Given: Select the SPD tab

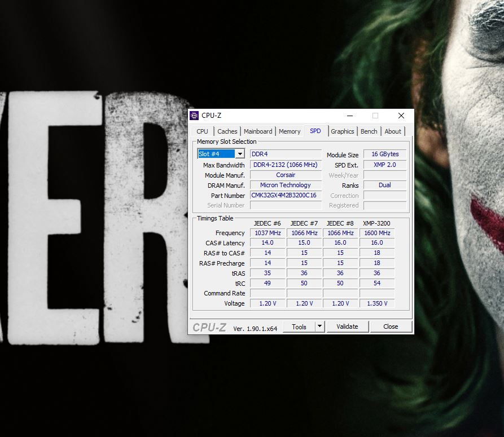Looking at the screenshot, I should (x=315, y=131).
